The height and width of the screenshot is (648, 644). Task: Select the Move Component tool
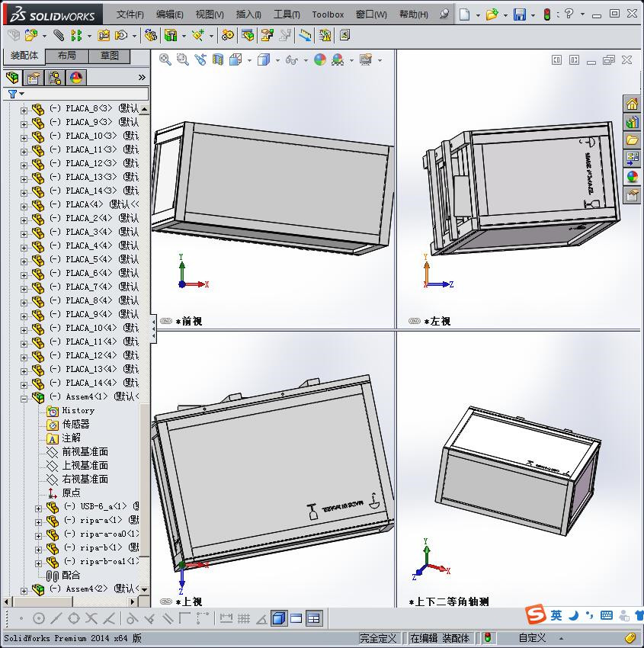tap(121, 36)
